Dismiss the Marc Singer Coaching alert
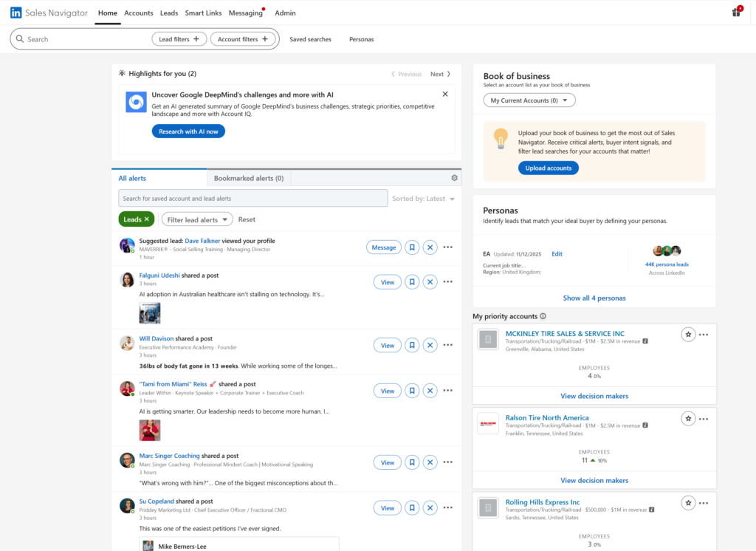The width and height of the screenshot is (756, 551). pos(430,462)
